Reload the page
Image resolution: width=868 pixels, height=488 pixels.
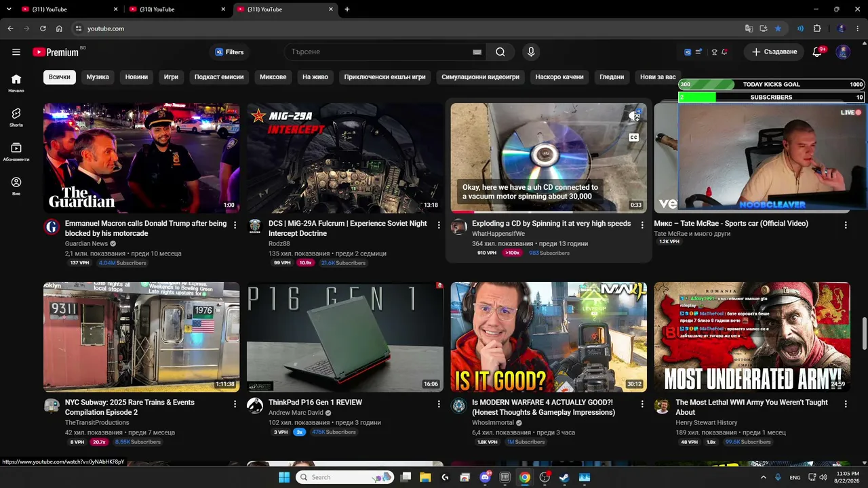click(x=43, y=28)
